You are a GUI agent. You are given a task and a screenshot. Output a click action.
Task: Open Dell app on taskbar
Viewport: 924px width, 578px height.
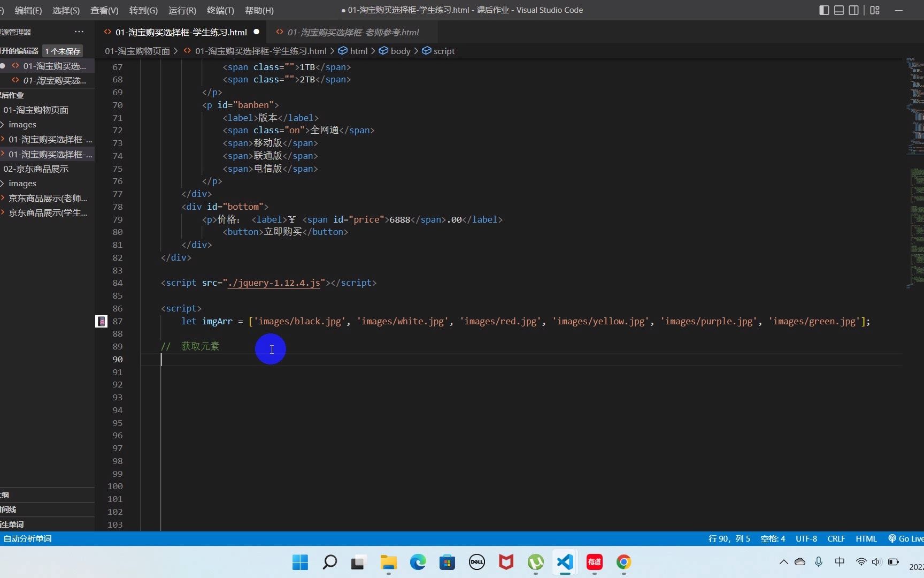[477, 562]
